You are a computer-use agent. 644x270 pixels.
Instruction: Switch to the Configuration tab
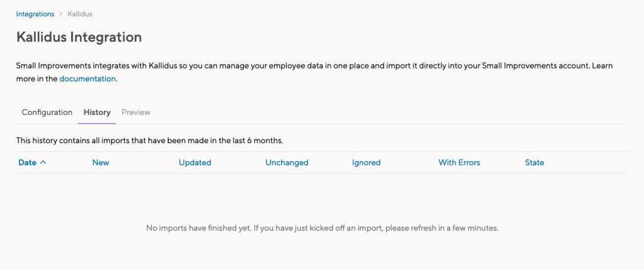point(47,112)
